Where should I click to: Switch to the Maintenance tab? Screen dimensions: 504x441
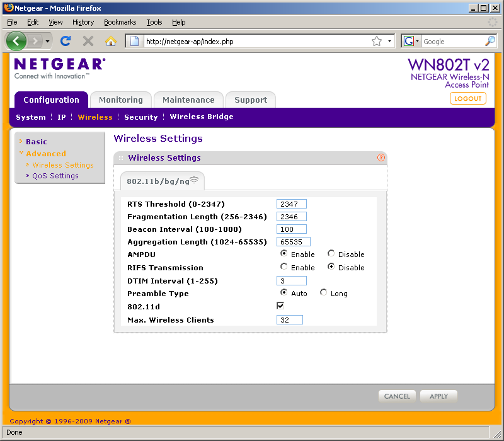(188, 100)
